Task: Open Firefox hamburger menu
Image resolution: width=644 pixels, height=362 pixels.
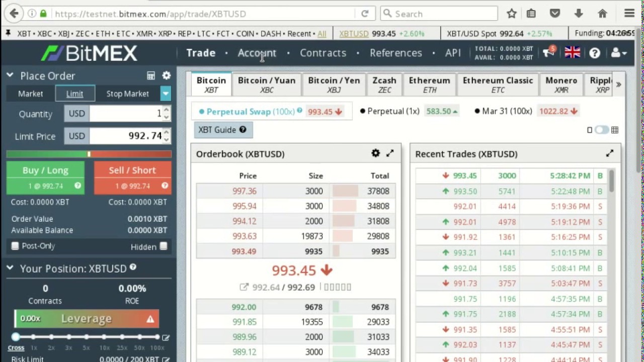Action: [629, 14]
